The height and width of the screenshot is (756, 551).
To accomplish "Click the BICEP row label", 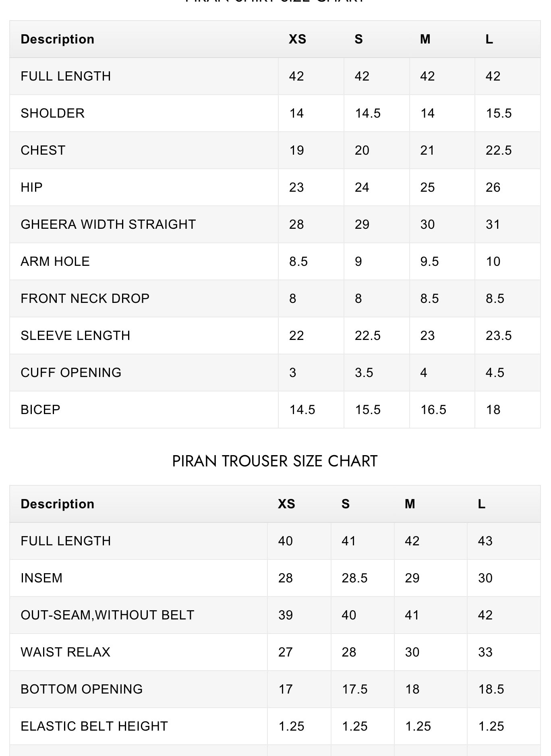I will (40, 410).
